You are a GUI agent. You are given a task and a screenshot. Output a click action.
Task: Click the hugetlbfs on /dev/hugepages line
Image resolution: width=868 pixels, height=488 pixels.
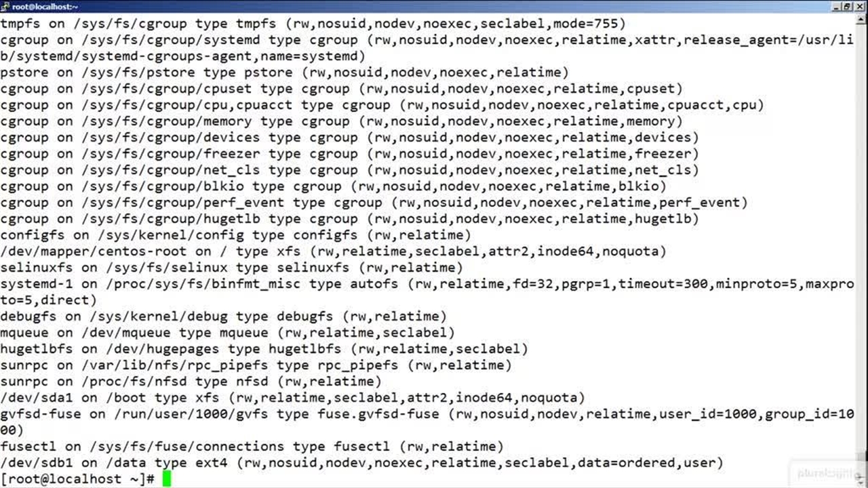pos(264,349)
